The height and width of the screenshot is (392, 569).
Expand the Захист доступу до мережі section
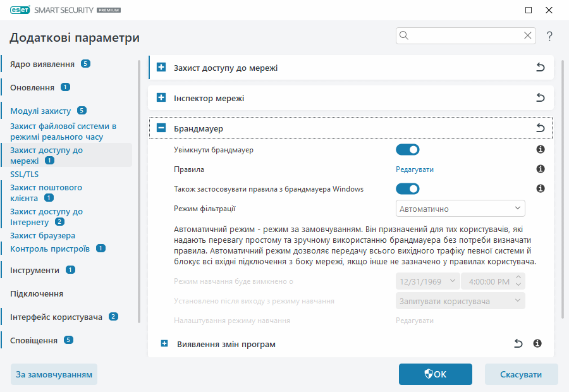(x=161, y=68)
